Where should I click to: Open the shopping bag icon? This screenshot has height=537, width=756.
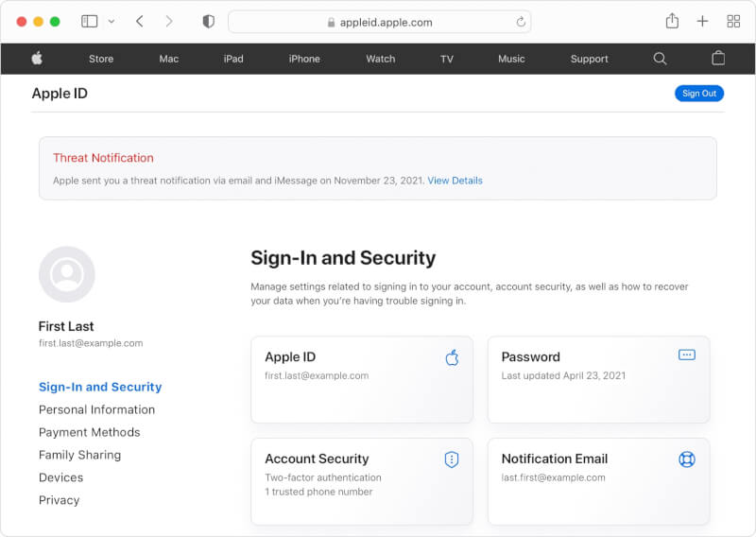[718, 58]
